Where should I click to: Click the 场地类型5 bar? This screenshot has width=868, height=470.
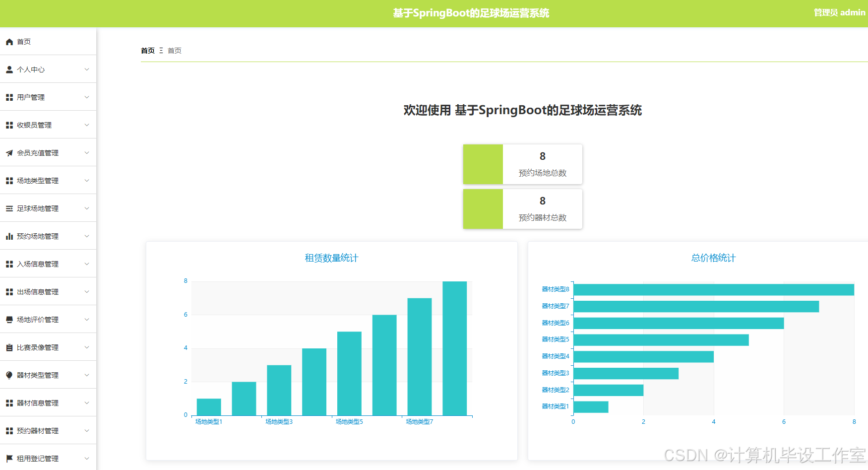pyautogui.click(x=349, y=373)
